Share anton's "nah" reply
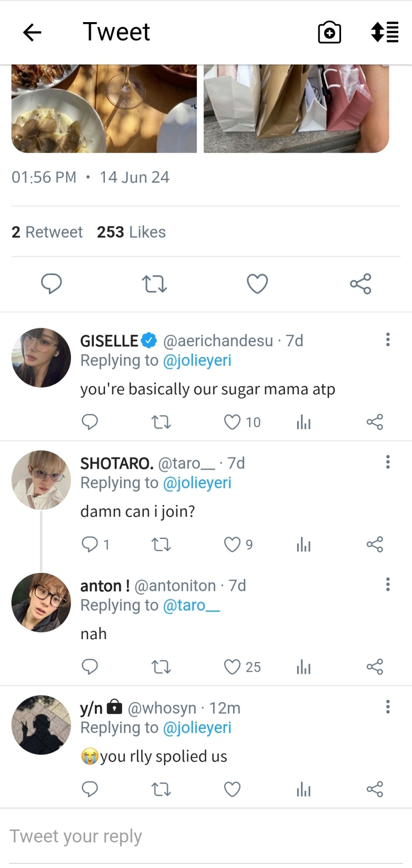412x868 pixels. 375,667
